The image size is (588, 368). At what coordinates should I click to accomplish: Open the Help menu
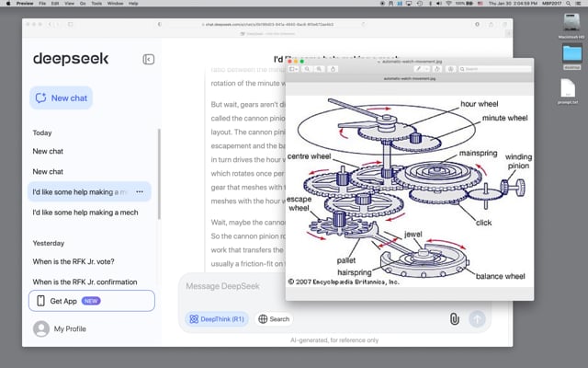[x=133, y=4]
